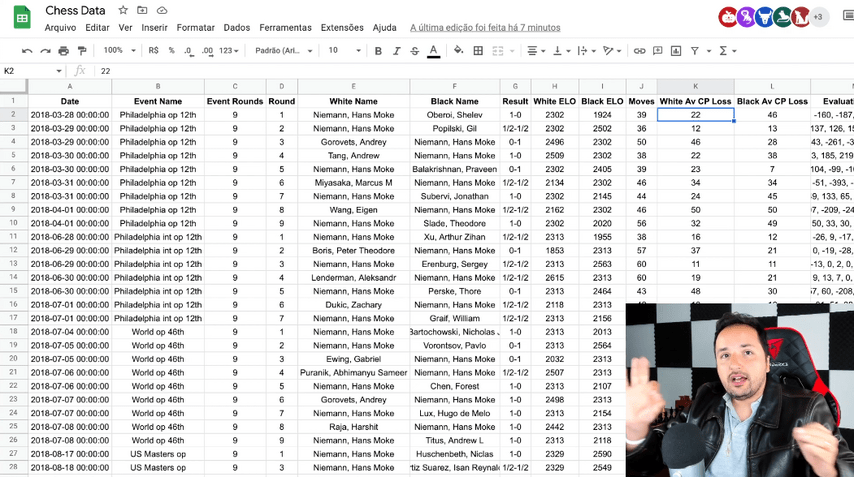854x477 pixels.
Task: Open the Ferramentas menu
Action: click(x=285, y=27)
